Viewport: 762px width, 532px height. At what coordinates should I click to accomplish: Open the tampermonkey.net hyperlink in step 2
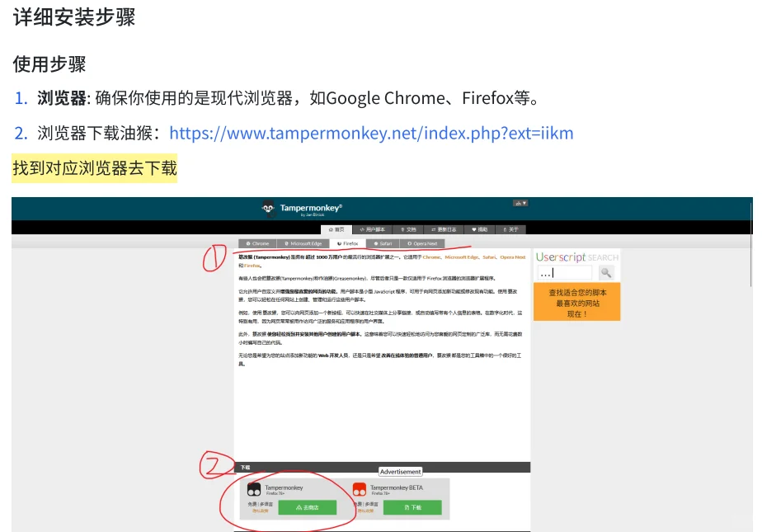point(371,133)
